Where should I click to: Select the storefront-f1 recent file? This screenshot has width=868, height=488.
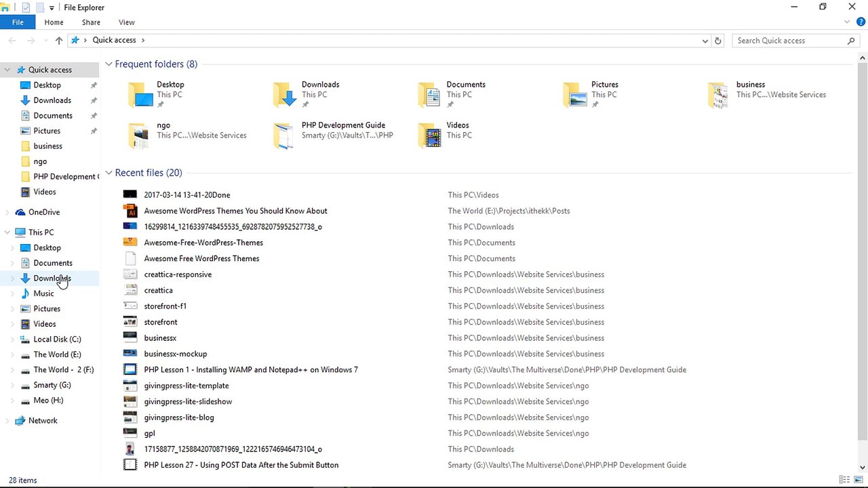click(x=165, y=306)
